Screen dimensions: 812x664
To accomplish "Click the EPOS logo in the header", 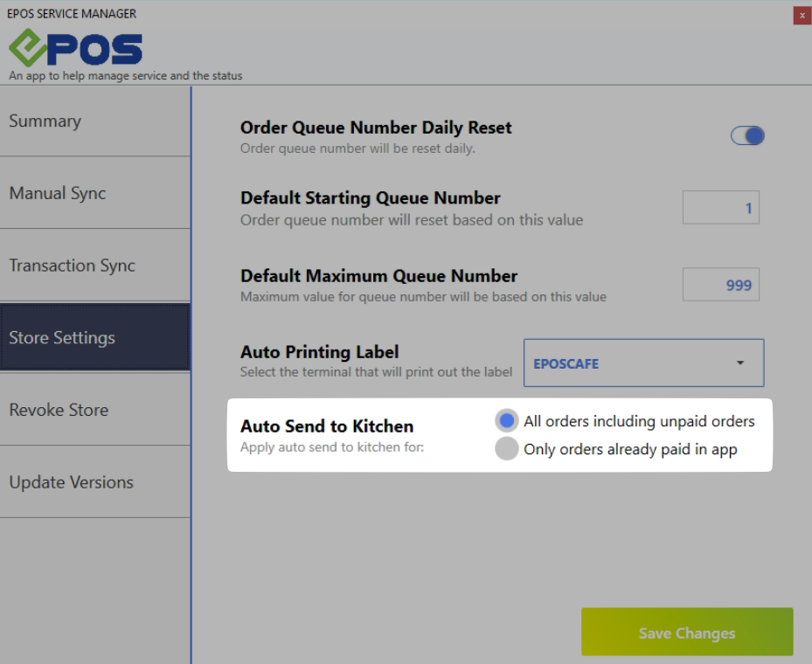I will click(75, 49).
